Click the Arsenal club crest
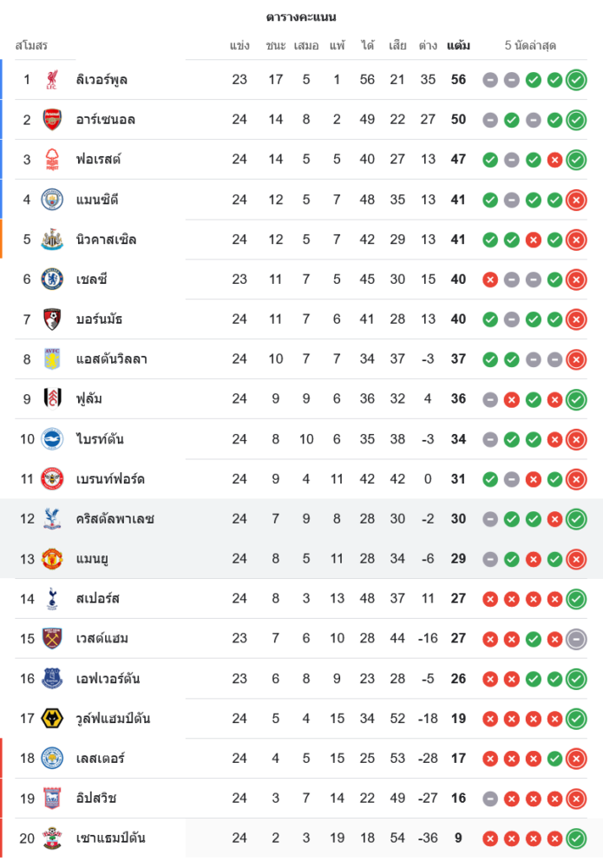This screenshot has width=603, height=868. click(x=52, y=120)
